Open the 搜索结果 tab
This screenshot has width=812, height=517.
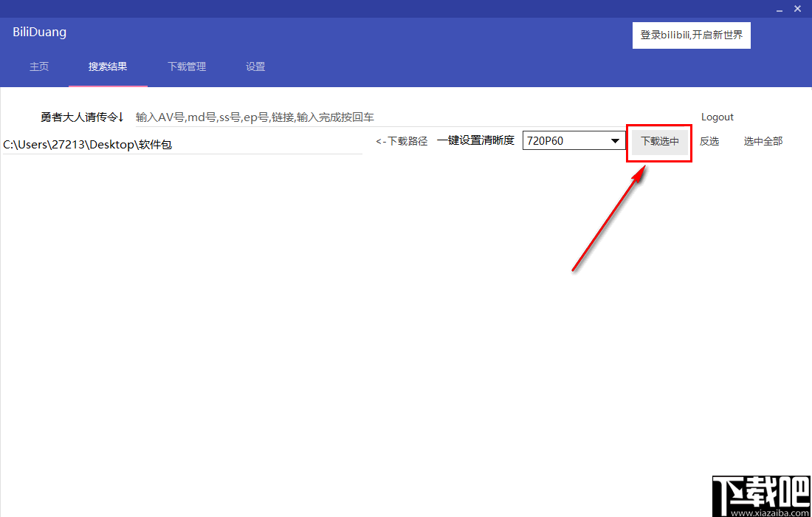(108, 66)
